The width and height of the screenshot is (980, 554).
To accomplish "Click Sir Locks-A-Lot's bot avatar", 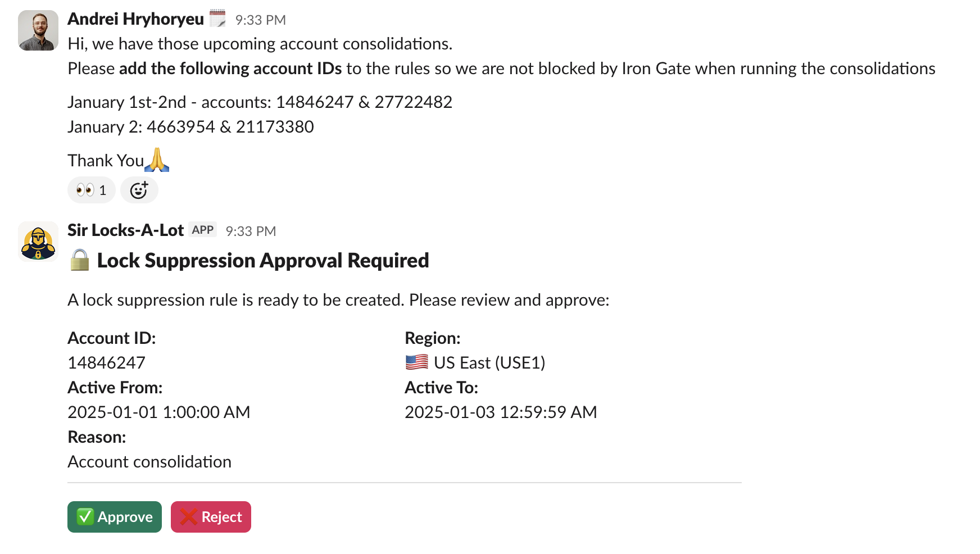I will tap(38, 240).
